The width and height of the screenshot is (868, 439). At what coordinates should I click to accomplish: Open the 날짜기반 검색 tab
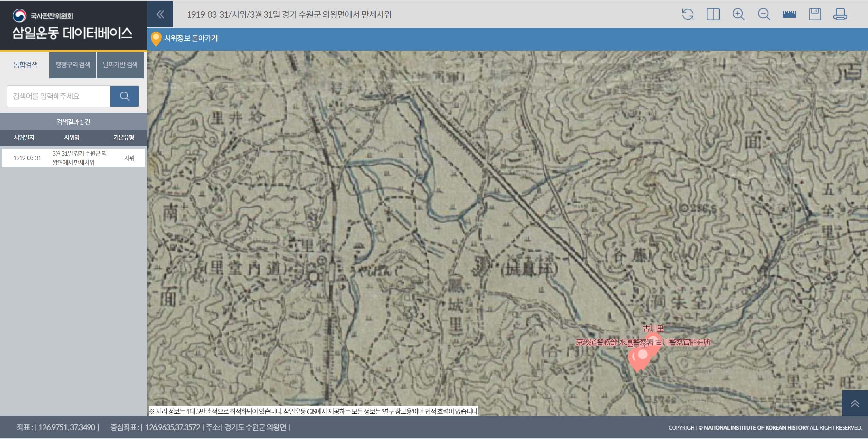point(120,65)
